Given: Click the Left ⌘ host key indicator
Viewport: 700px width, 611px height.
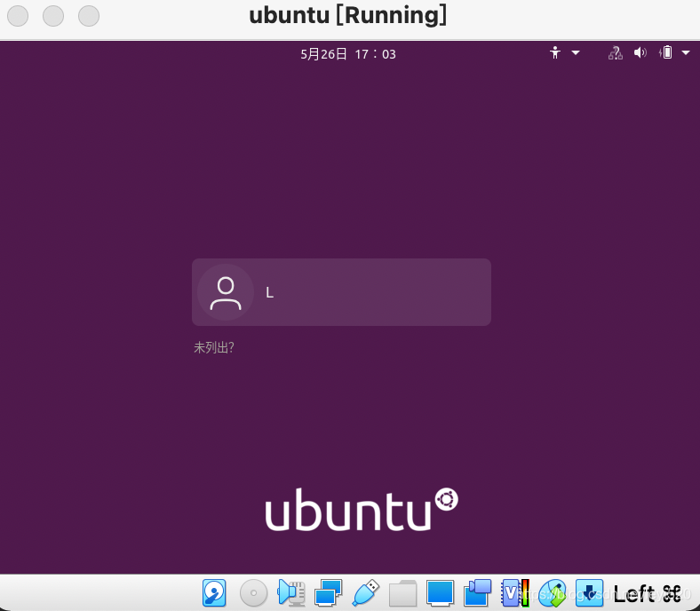Looking at the screenshot, I should (648, 593).
